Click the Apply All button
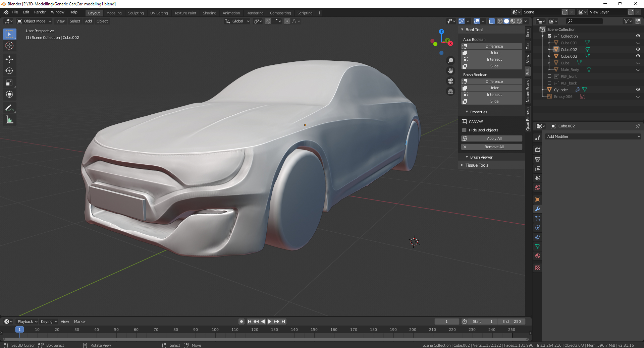Image resolution: width=644 pixels, height=348 pixels. point(492,138)
